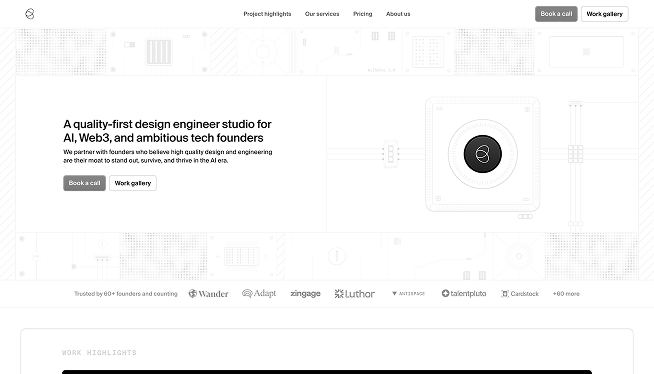
Task: Click the hero Work gallery button
Action: [133, 183]
